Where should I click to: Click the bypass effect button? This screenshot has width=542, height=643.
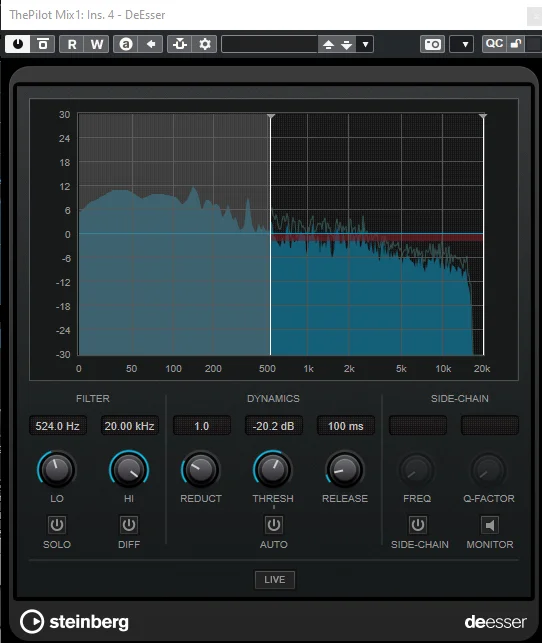tap(43, 44)
